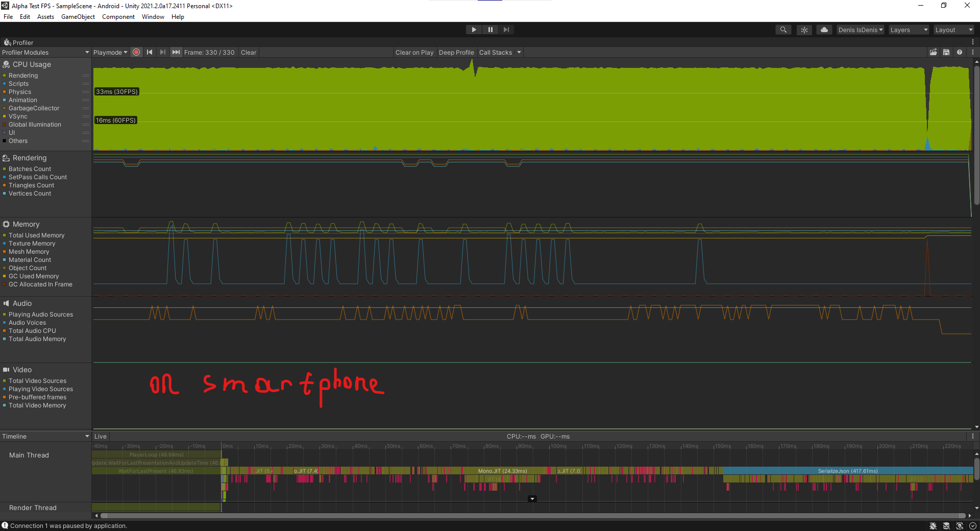
Task: Open the Help menu
Action: 178,17
